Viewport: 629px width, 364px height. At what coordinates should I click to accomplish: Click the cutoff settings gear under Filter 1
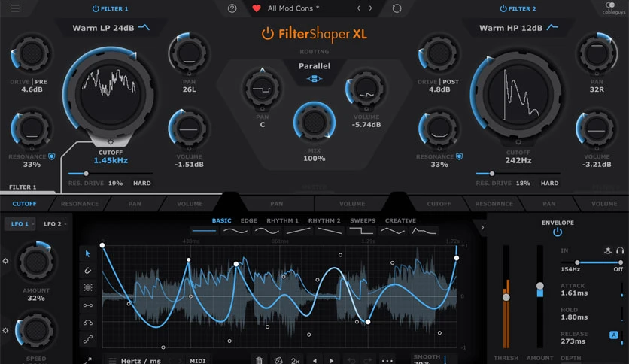click(x=111, y=142)
